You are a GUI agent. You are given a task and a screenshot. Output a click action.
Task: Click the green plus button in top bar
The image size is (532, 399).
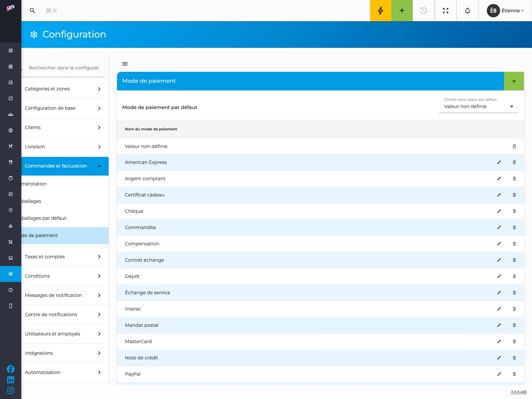point(402,11)
